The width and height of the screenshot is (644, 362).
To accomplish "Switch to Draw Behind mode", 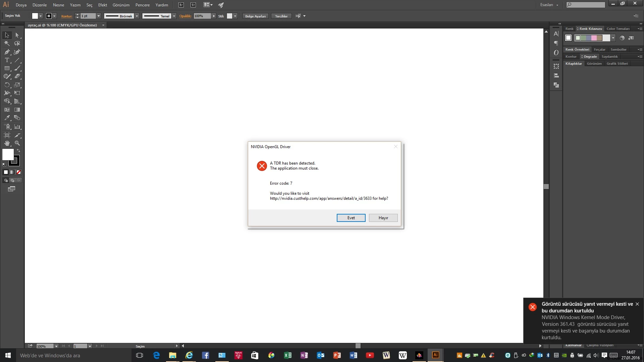I will pos(12,180).
